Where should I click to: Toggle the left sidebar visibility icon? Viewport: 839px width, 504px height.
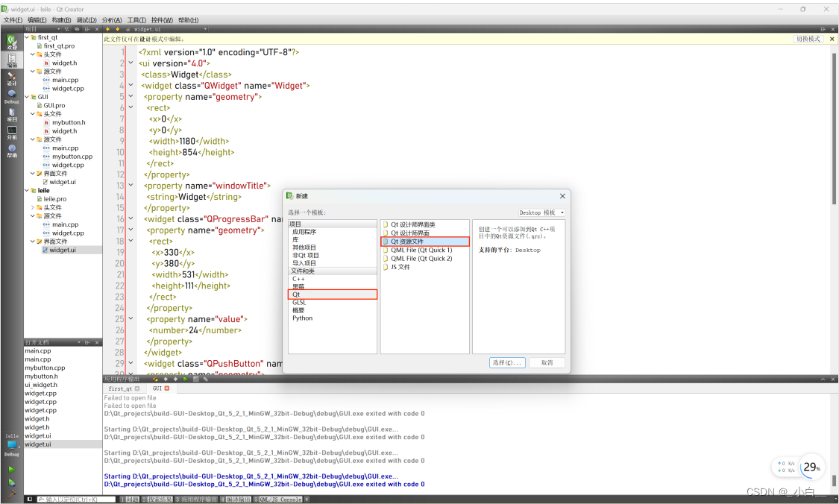(29, 500)
